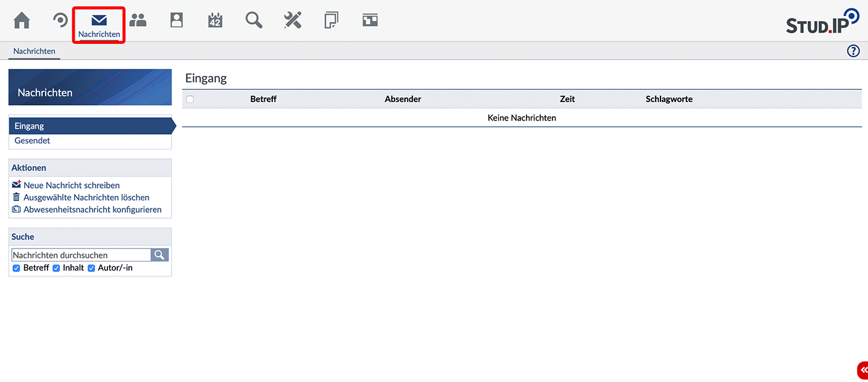Expand the red side panel chevron

tap(862, 370)
